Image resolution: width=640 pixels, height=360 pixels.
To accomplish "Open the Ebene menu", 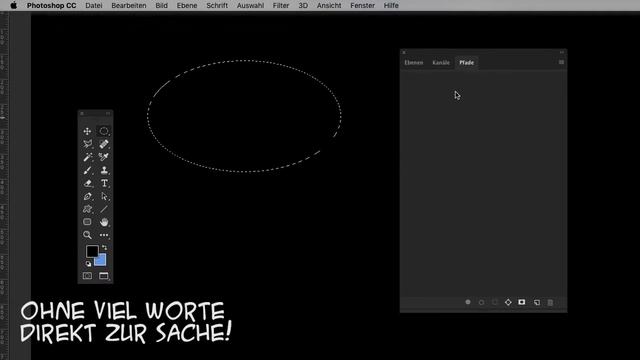I will coord(187,6).
